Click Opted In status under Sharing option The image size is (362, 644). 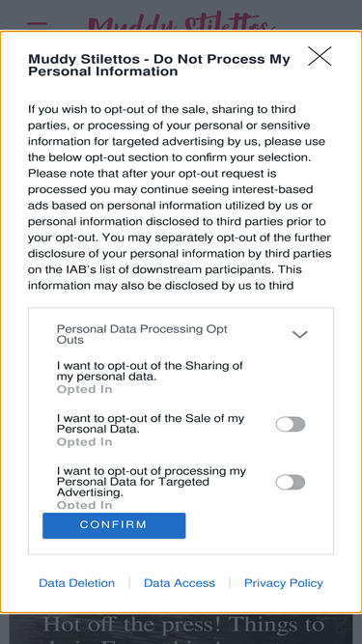tap(84, 389)
